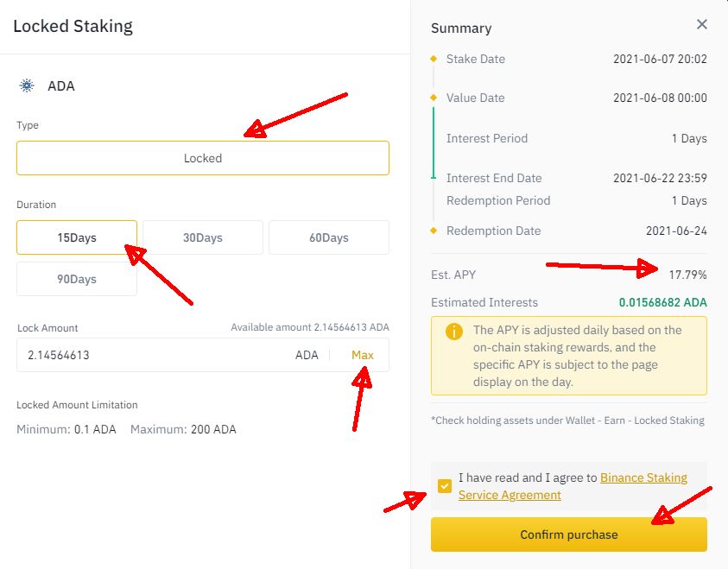Choose the 60Days duration
This screenshot has height=569, width=728.
[329, 237]
